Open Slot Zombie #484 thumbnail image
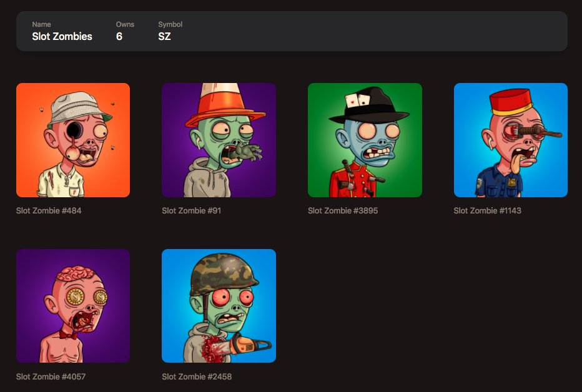 73,140
